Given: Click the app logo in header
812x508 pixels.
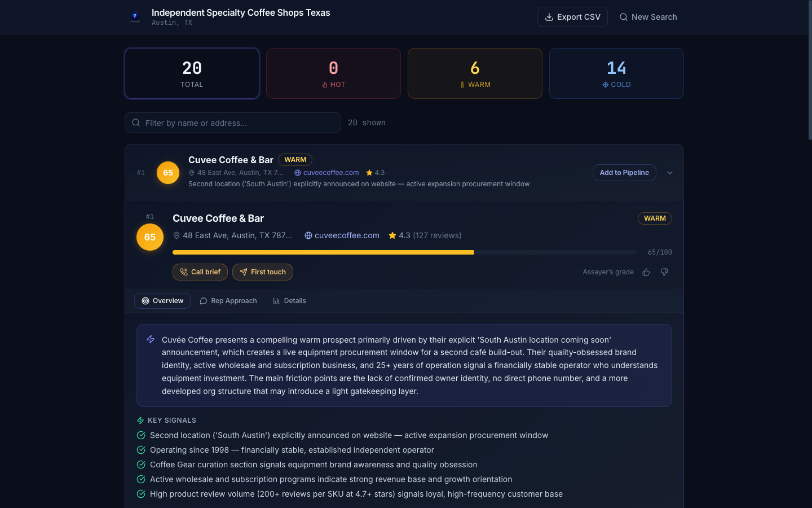Looking at the screenshot, I should 135,17.
